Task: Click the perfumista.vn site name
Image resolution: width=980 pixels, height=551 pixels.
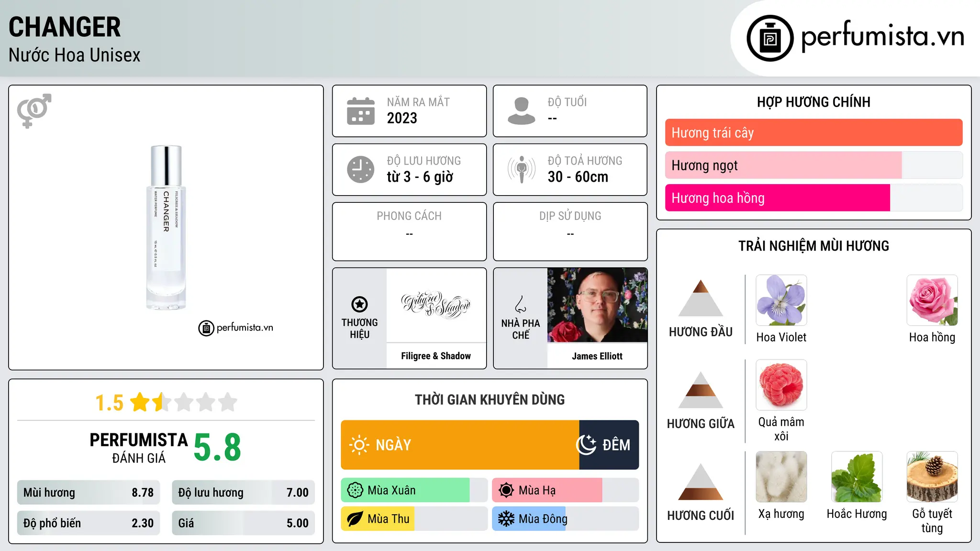Action: tap(882, 36)
